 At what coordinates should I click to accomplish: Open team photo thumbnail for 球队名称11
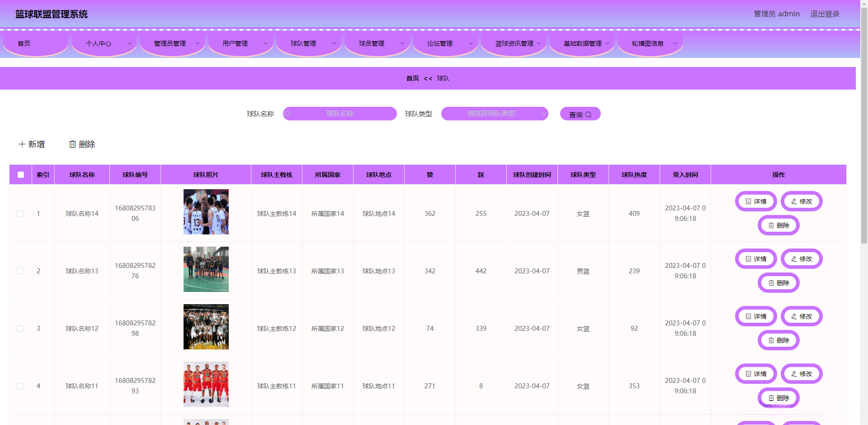206,384
